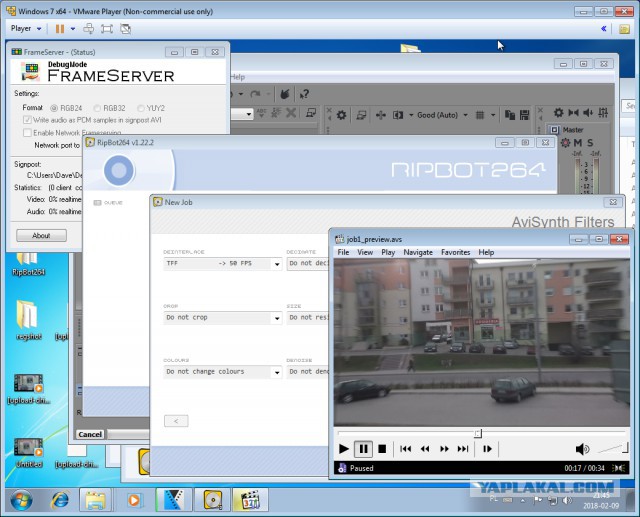
Task: Select YUY2 format radio button
Action: 140,108
